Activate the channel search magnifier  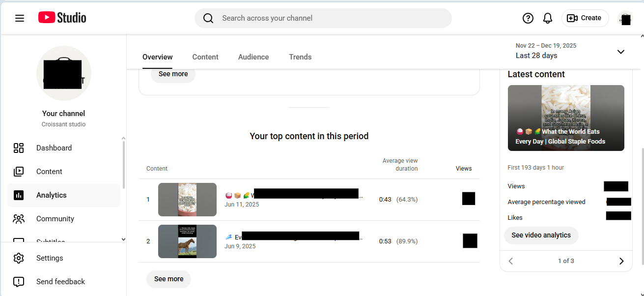(208, 18)
